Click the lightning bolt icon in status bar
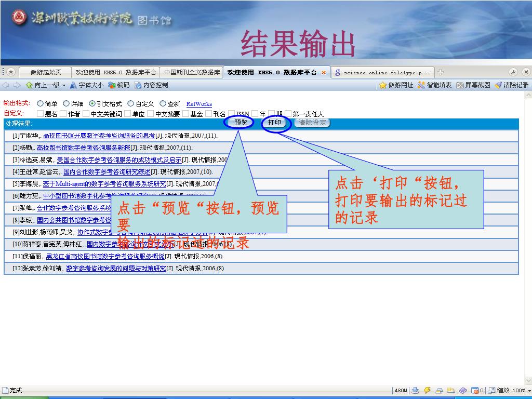 pyautogui.click(x=427, y=391)
